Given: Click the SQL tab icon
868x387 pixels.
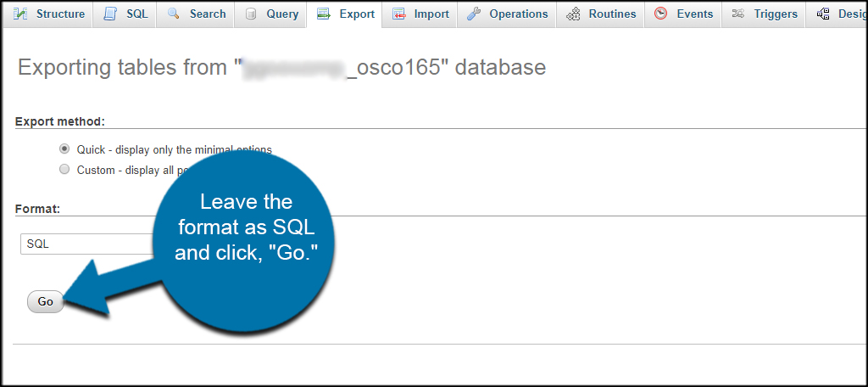Looking at the screenshot, I should click(111, 14).
